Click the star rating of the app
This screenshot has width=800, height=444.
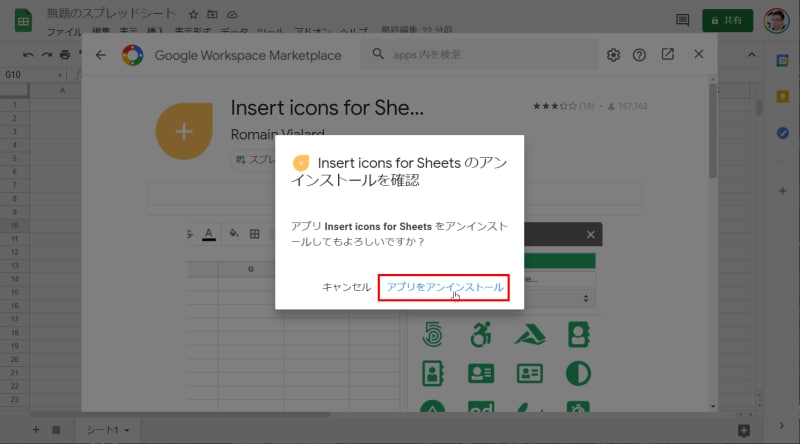pyautogui.click(x=554, y=106)
